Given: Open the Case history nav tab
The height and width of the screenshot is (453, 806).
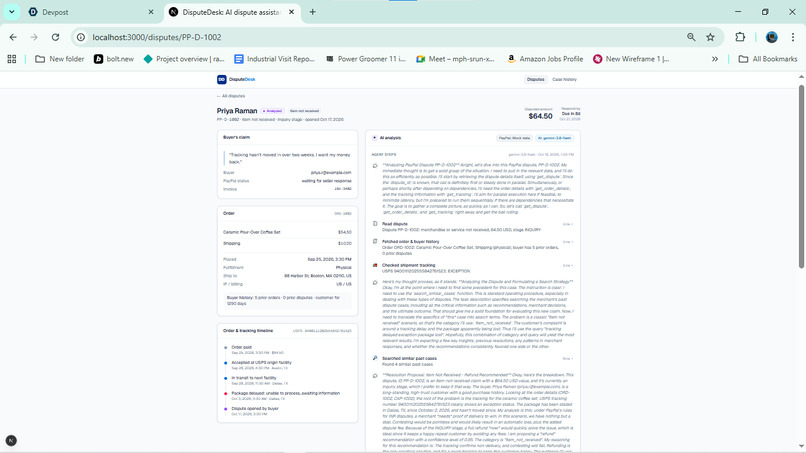Looking at the screenshot, I should [564, 79].
